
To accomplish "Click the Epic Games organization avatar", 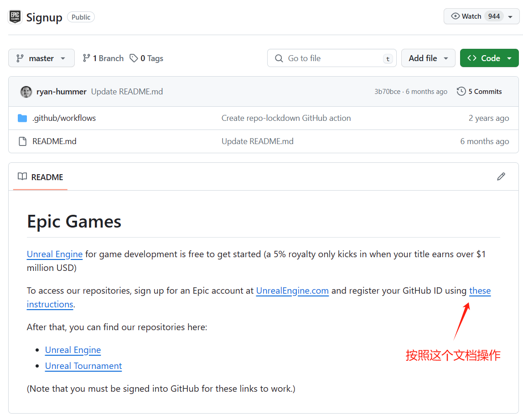I will point(15,17).
